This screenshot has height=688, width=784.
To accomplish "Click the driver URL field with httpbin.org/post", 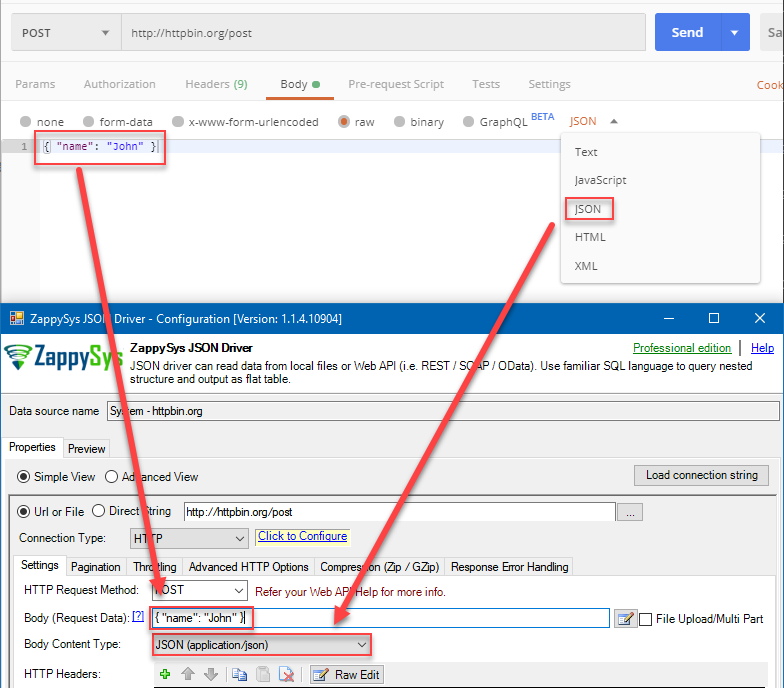I will (x=400, y=512).
